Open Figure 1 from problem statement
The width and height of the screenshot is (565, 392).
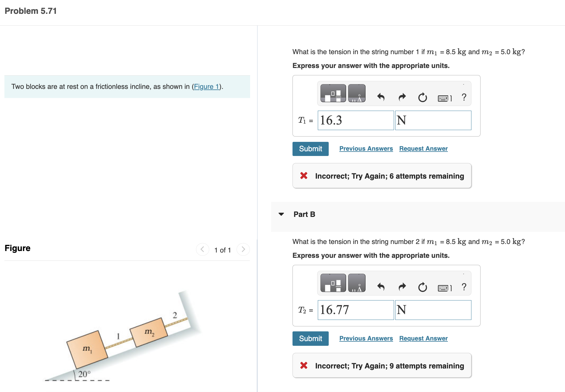point(207,86)
